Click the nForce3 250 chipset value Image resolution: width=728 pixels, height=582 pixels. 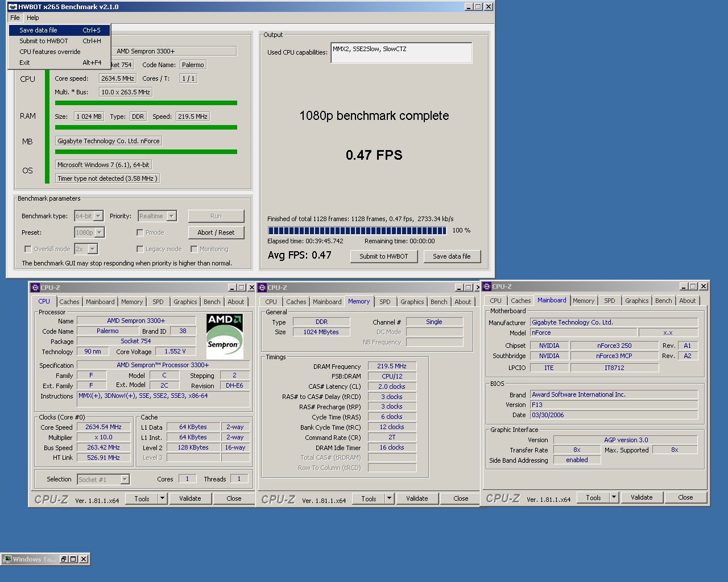(x=614, y=346)
